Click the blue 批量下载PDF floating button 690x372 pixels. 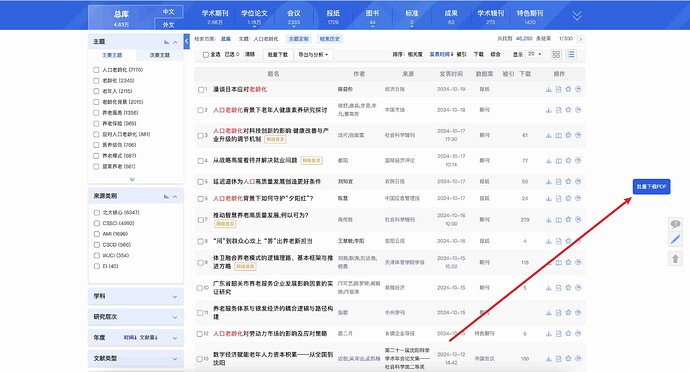point(651,187)
